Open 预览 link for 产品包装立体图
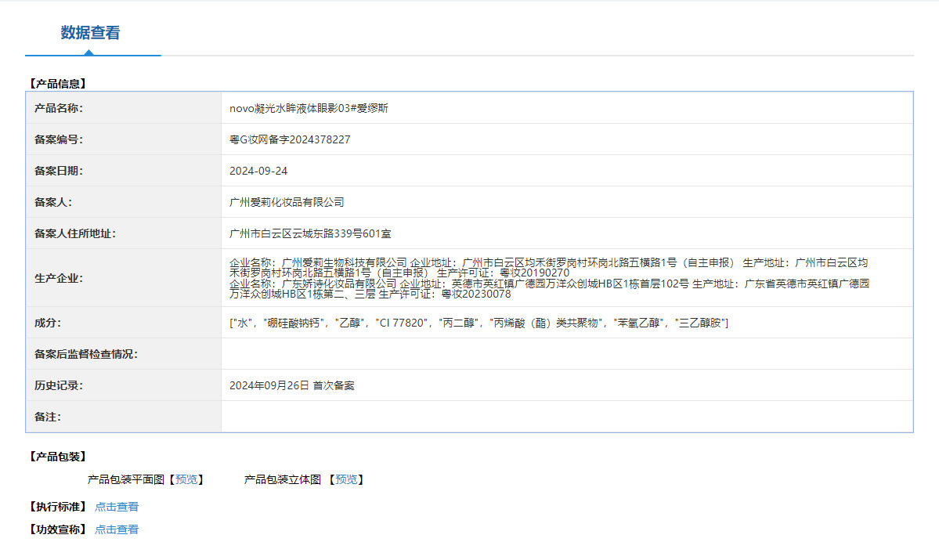 coord(346,479)
